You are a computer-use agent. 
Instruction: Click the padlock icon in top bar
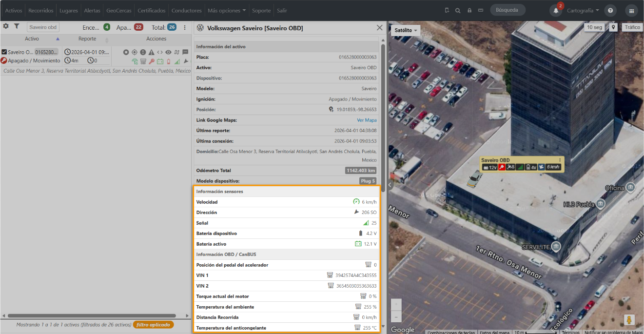[469, 10]
